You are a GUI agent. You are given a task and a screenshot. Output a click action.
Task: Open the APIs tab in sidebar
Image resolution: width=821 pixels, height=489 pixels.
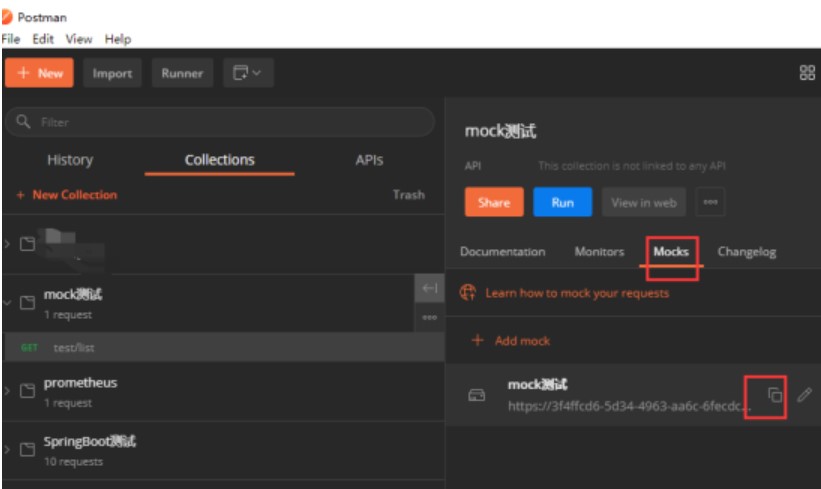point(369,160)
